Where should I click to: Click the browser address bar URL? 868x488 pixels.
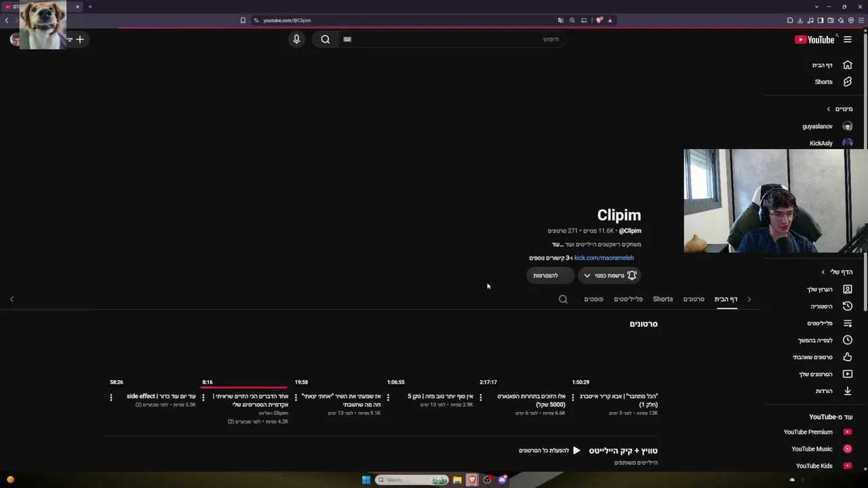pyautogui.click(x=287, y=20)
